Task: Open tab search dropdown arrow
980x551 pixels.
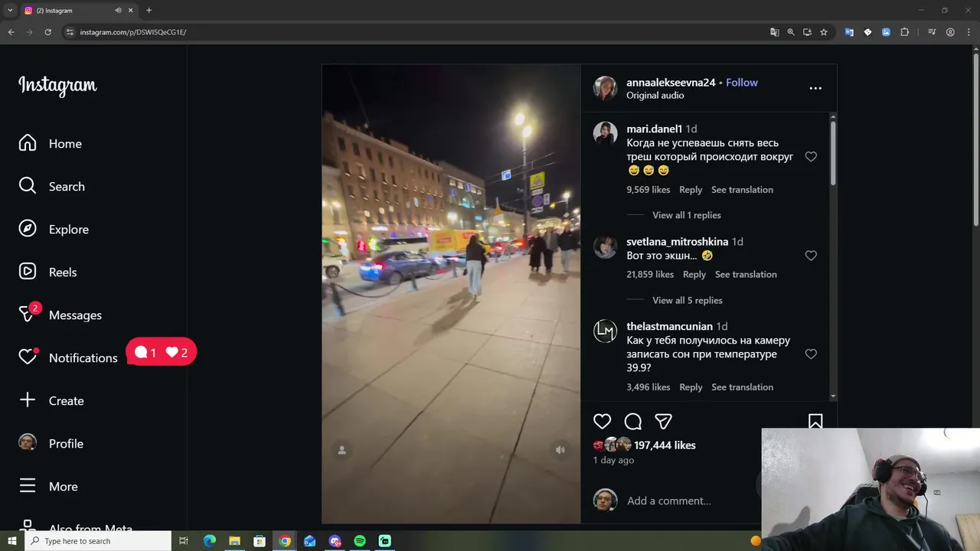Action: tap(10, 11)
